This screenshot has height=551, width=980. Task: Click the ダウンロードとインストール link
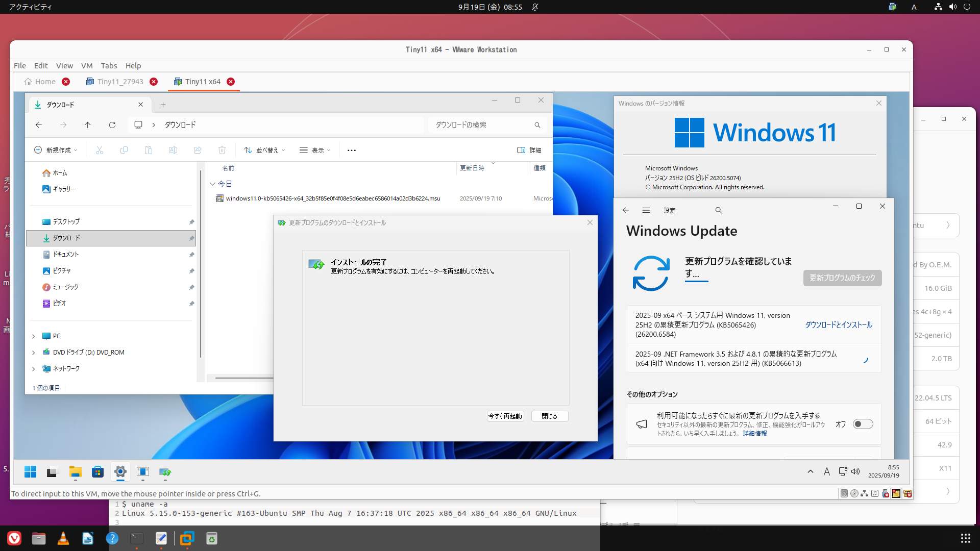point(839,325)
